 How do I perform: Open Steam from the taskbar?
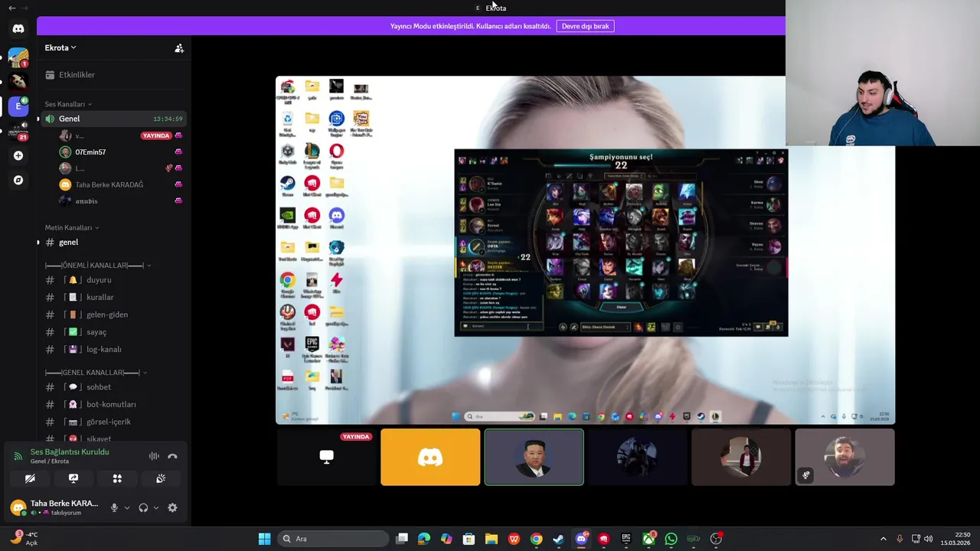point(559,539)
